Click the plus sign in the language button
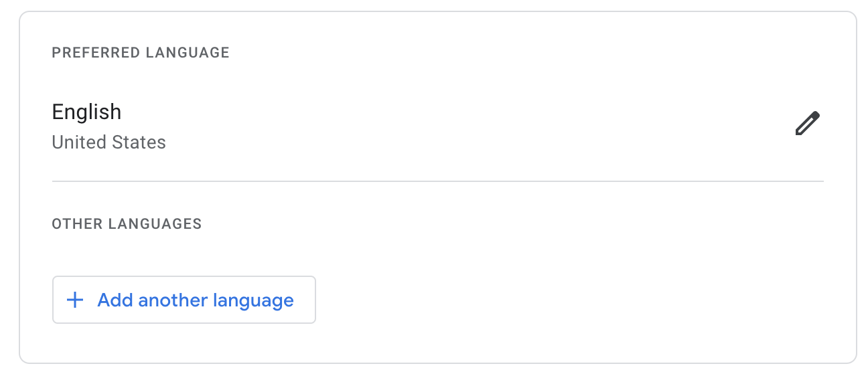 pyautogui.click(x=75, y=300)
